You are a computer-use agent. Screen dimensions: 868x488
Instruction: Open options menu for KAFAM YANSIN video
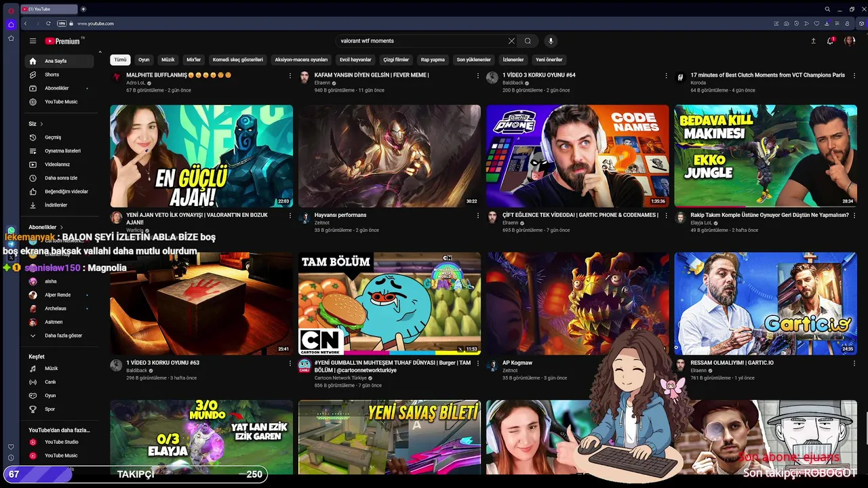tap(478, 76)
